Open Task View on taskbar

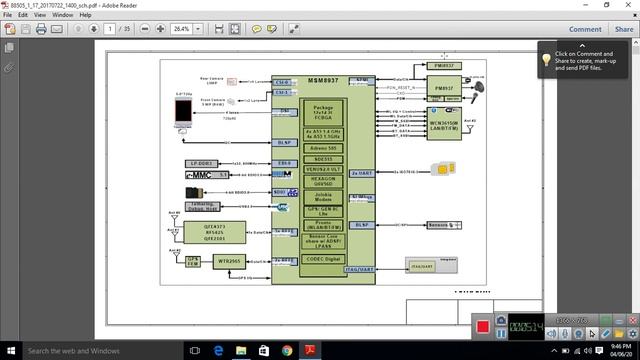[195, 351]
